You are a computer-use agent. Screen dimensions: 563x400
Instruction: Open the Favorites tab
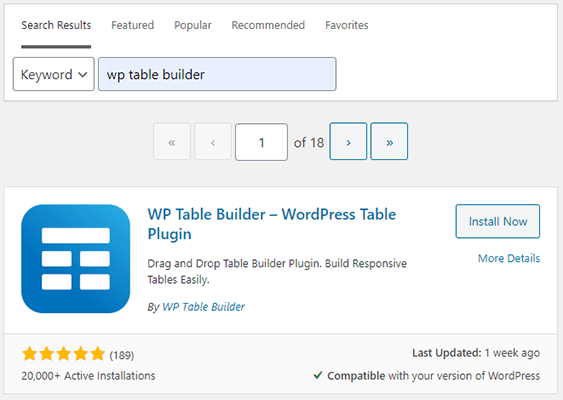click(x=347, y=25)
